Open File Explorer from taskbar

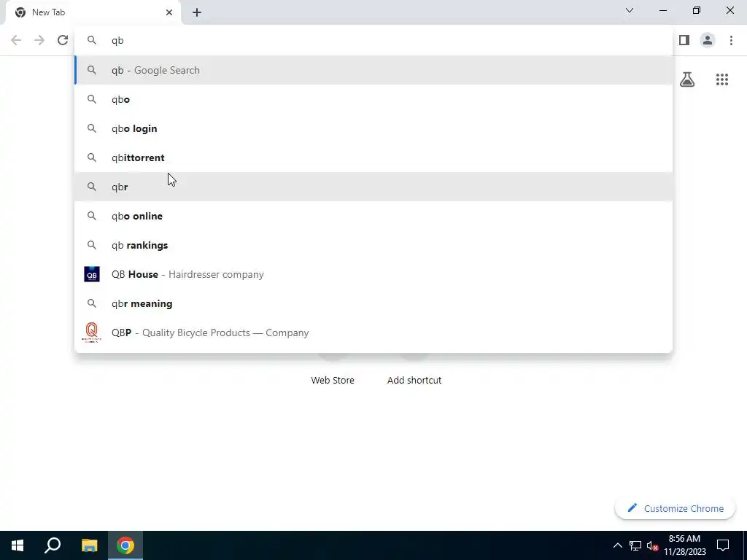coord(89,545)
